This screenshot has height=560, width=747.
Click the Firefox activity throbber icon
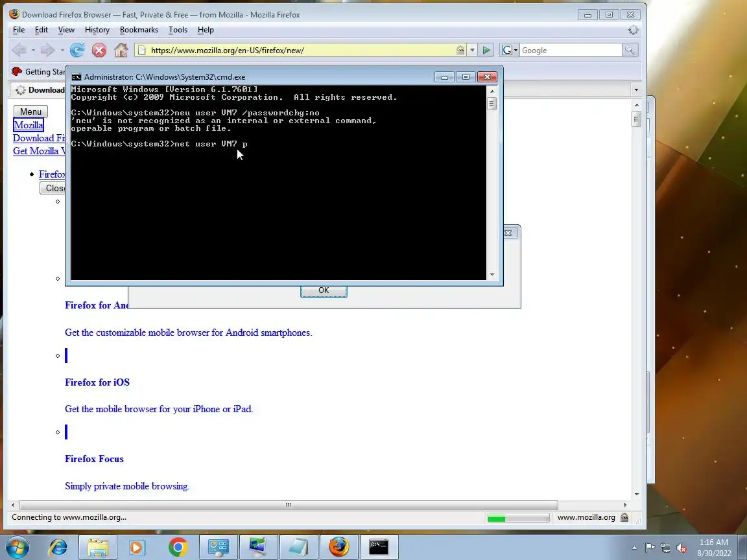633,30
